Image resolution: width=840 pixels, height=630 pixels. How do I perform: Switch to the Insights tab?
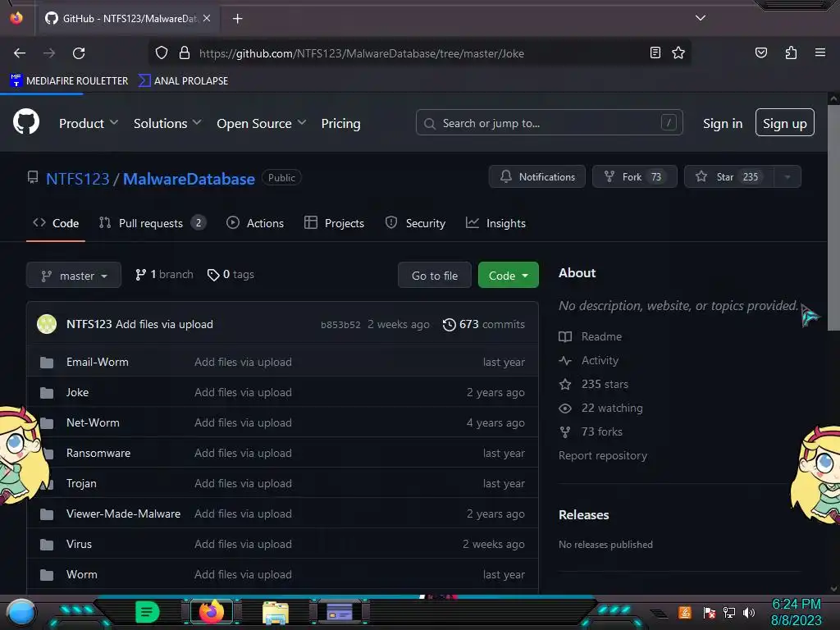(x=495, y=223)
